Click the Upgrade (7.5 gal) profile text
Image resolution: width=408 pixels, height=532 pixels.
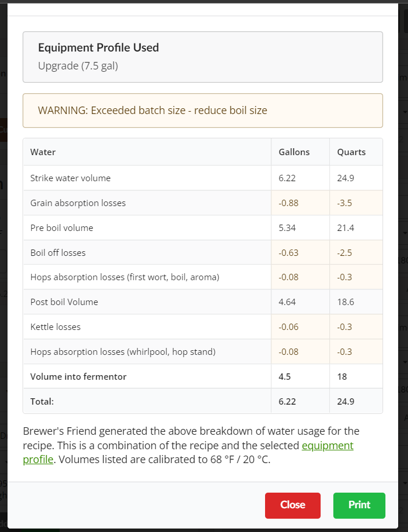[78, 66]
